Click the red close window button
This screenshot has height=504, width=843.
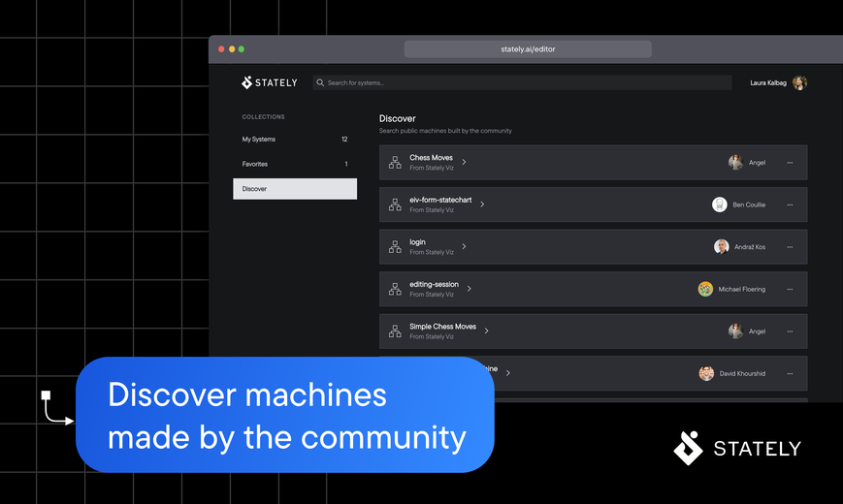tap(221, 48)
